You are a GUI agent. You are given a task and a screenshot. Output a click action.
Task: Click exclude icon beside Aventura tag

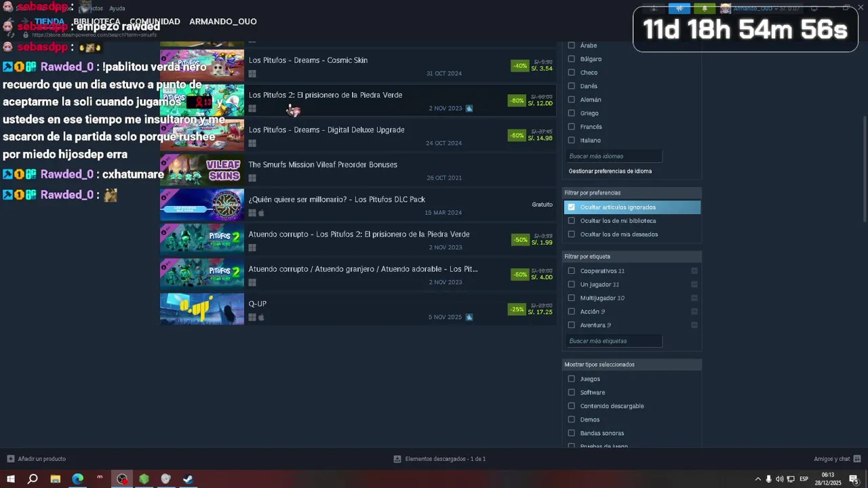(694, 325)
